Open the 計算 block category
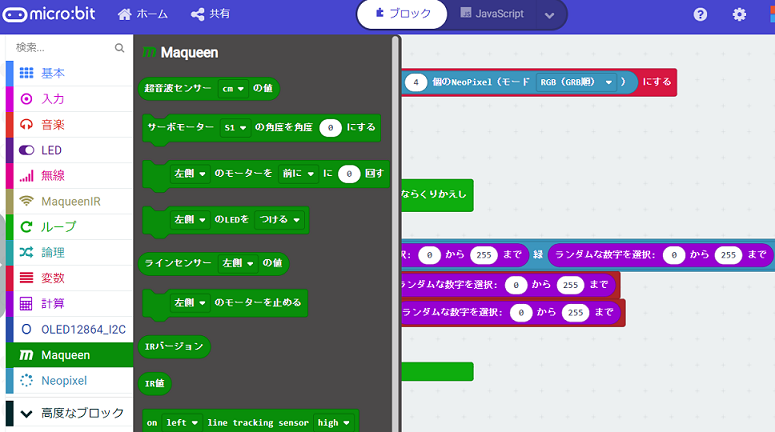This screenshot has height=432, width=775. pos(69,303)
